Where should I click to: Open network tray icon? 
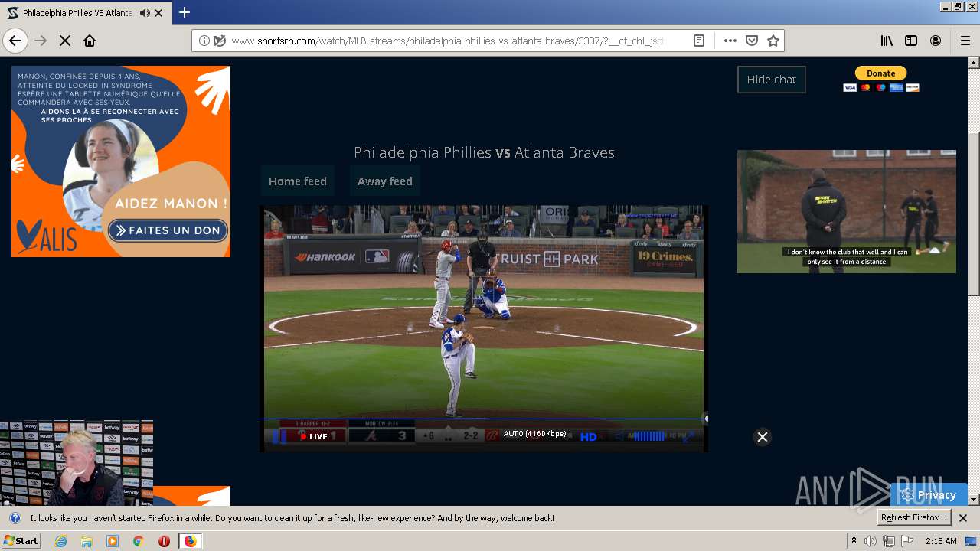(x=889, y=541)
